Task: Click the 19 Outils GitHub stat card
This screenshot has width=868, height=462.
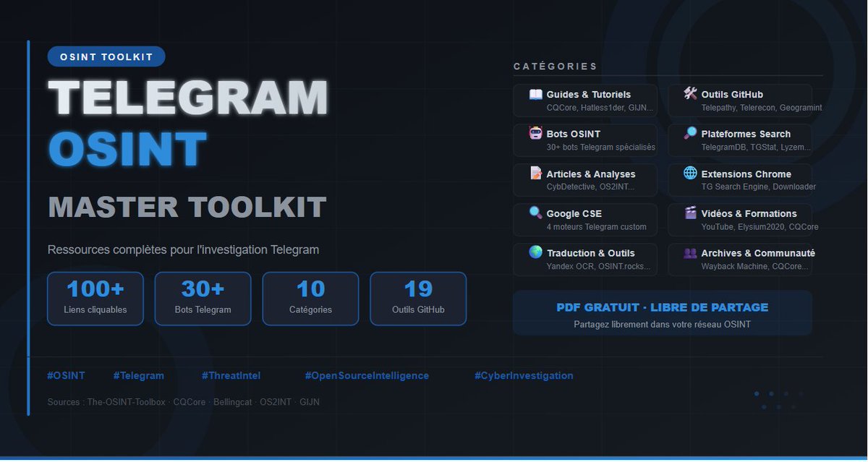Action: 418,298
